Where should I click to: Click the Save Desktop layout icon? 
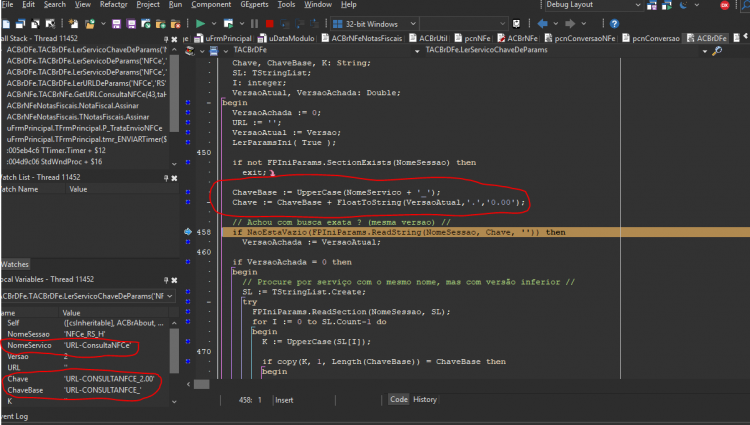pos(651,5)
